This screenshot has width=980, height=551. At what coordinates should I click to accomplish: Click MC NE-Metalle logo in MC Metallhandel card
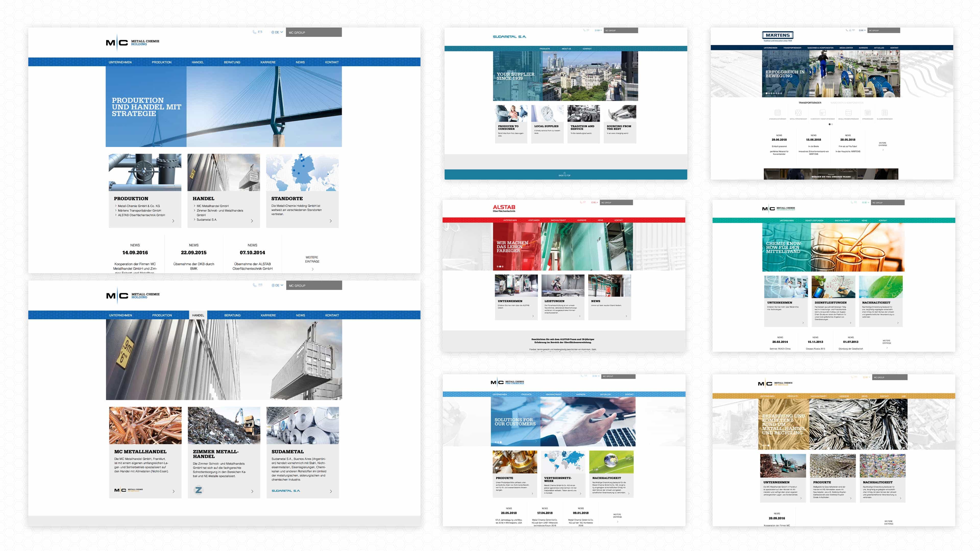coord(129,490)
